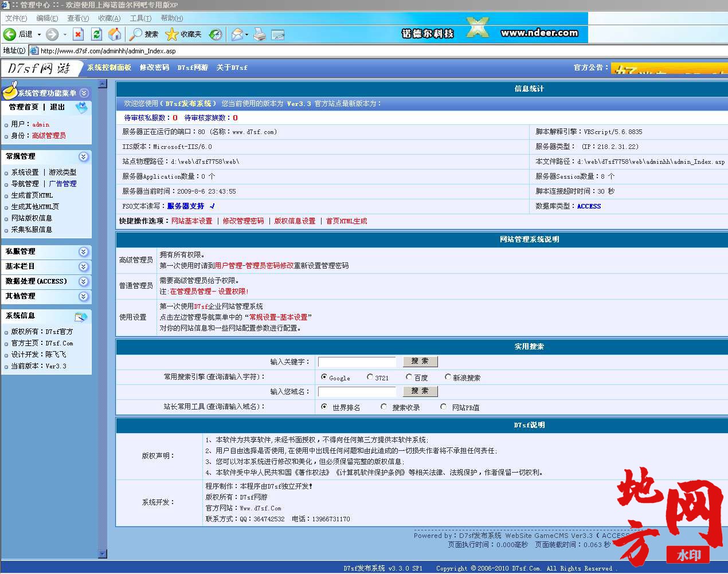Open Forward button history dropdown arrow
The image size is (728, 574).
coord(65,34)
